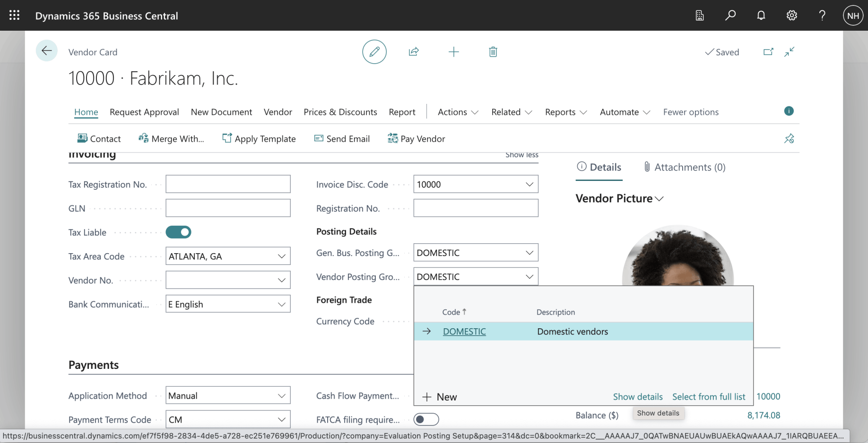Expand the Payment Terms Code dropdown

click(x=281, y=419)
